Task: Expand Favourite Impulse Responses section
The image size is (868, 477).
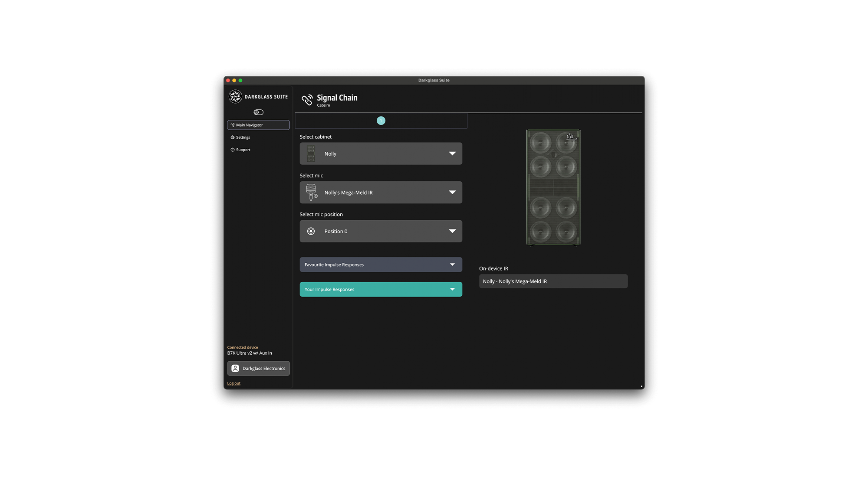Action: (x=381, y=265)
